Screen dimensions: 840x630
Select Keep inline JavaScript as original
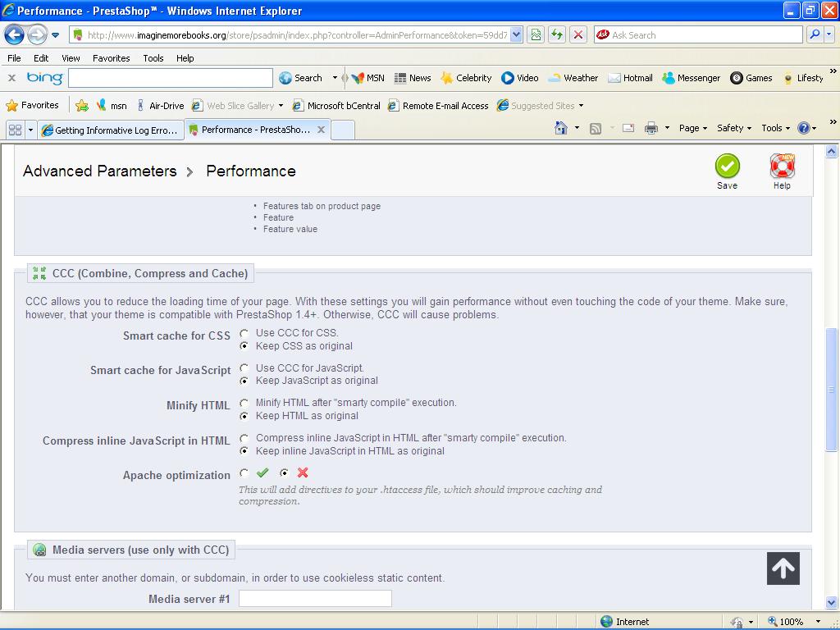(244, 451)
